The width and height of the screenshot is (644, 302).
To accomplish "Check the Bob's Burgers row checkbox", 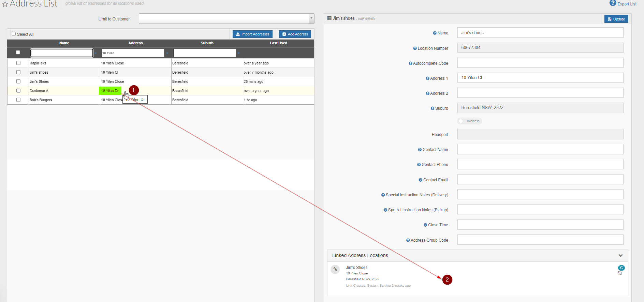I will pyautogui.click(x=18, y=100).
